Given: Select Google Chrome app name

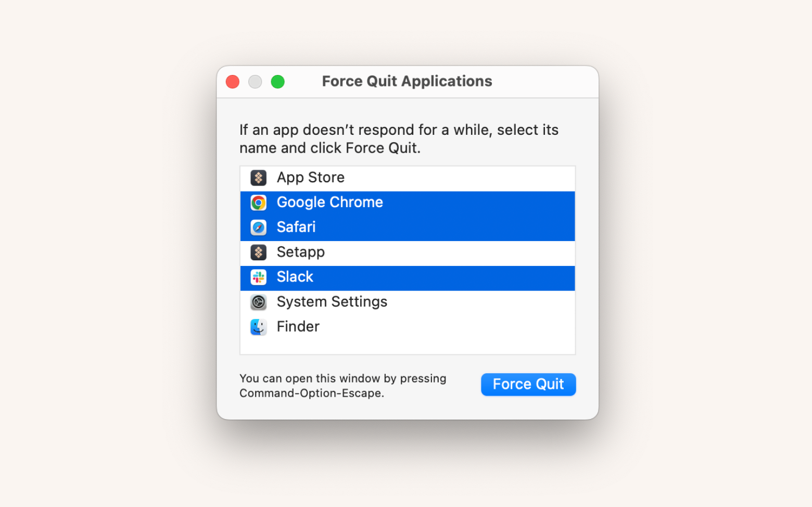Looking at the screenshot, I should [x=329, y=202].
